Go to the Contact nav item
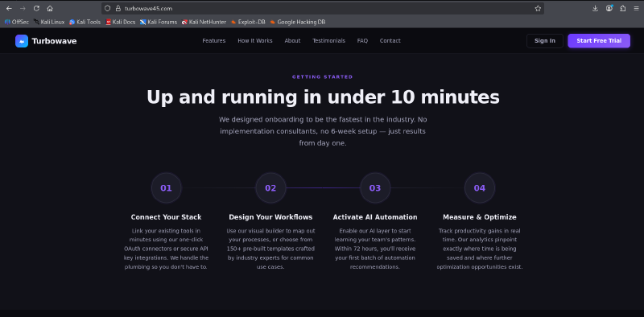The width and height of the screenshot is (644, 317). [x=390, y=41]
